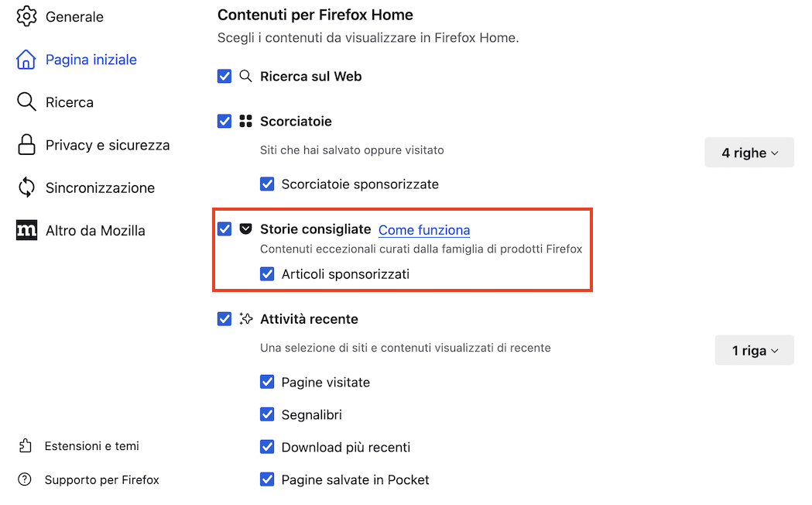Screen dimensions: 812x505
Task: Open the 4 righe dropdown
Action: coord(749,153)
